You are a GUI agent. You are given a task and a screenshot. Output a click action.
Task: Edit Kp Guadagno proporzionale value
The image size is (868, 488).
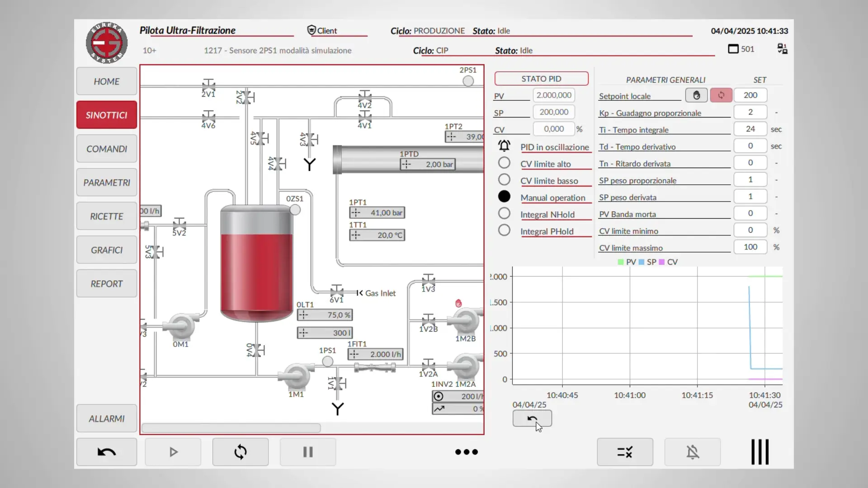click(750, 112)
